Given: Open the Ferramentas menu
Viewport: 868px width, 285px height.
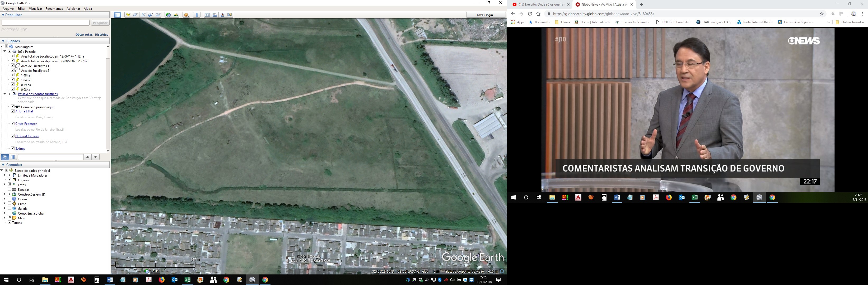Looking at the screenshot, I should (x=54, y=9).
